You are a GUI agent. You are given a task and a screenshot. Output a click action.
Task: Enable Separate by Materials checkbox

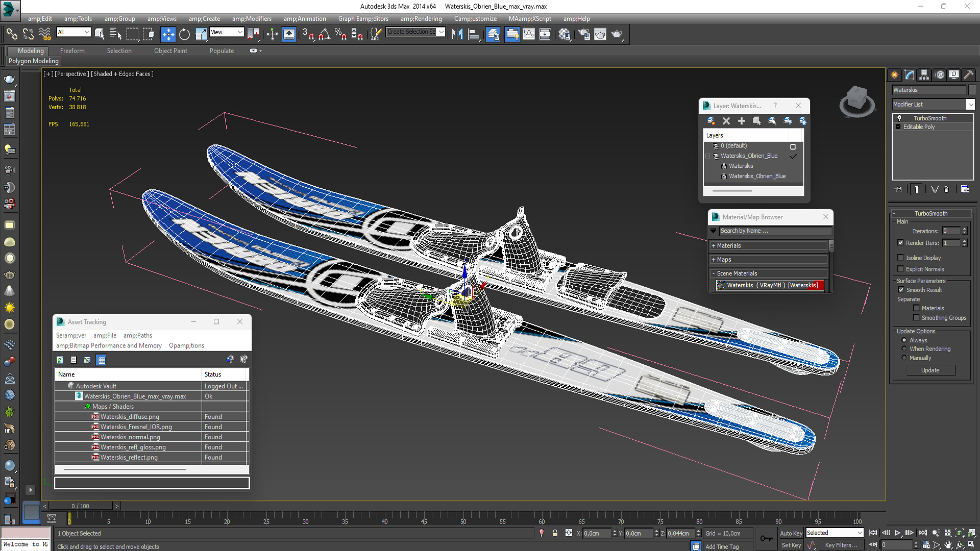[916, 308]
